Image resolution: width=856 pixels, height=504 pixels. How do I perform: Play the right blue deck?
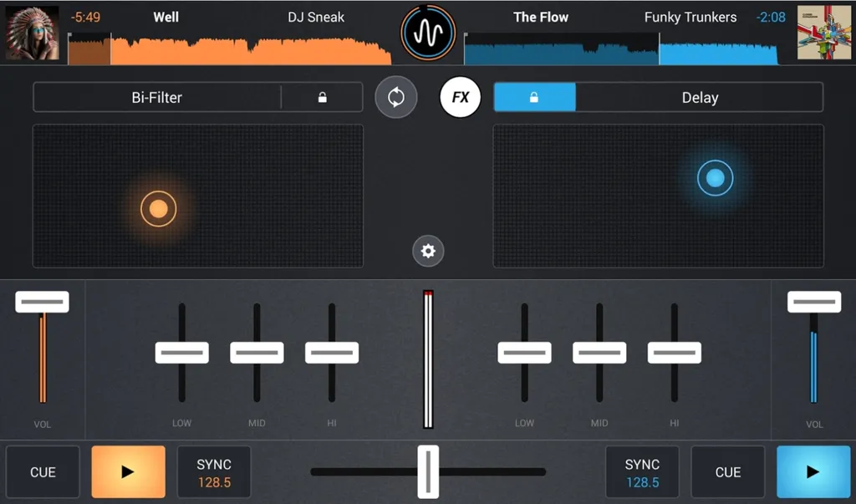[x=813, y=471]
